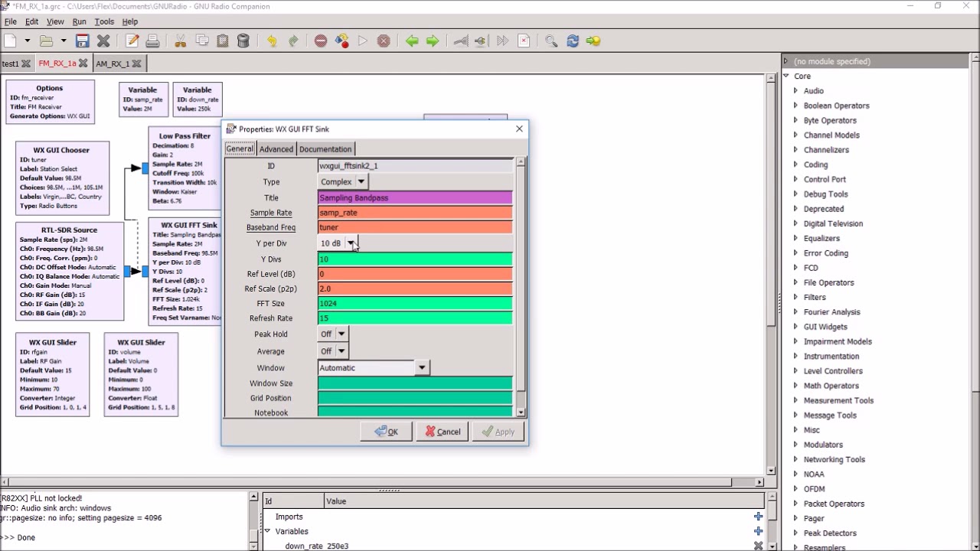Expand the Filters category in block tree

[795, 298]
